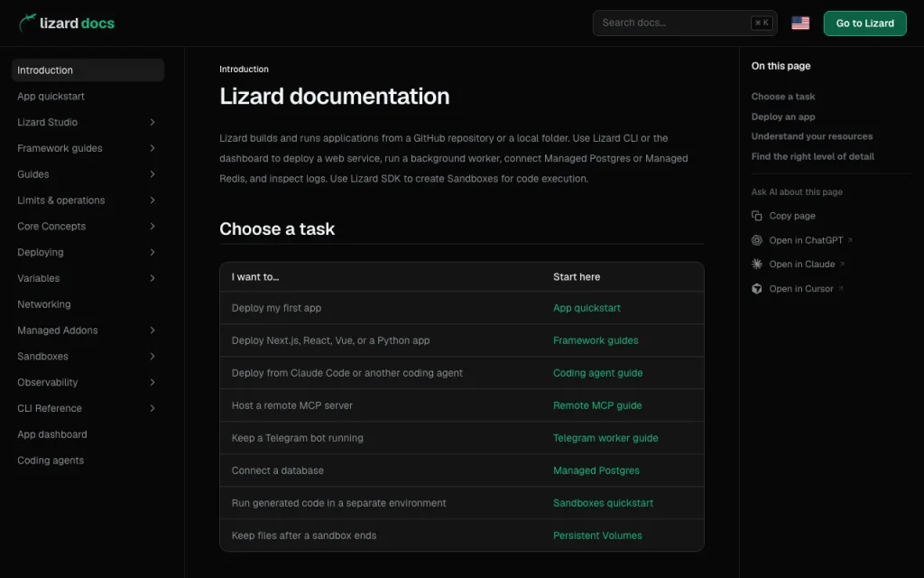Viewport: 924px width, 578px height.
Task: Expand Limits & operations chevron
Action: (x=152, y=200)
